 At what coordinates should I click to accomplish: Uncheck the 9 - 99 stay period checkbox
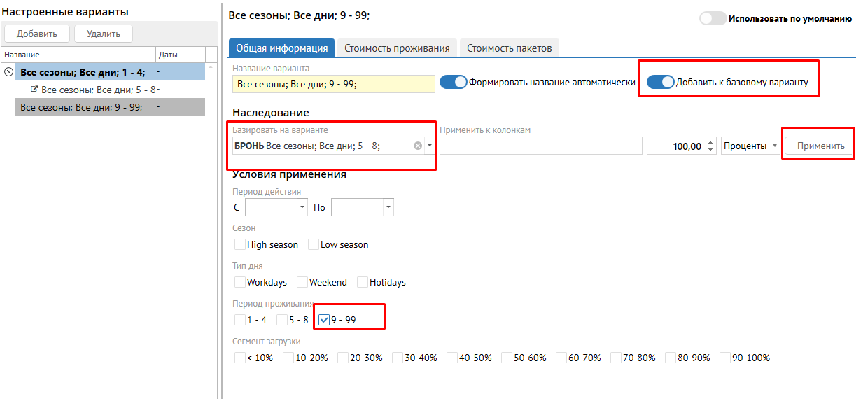tap(324, 320)
